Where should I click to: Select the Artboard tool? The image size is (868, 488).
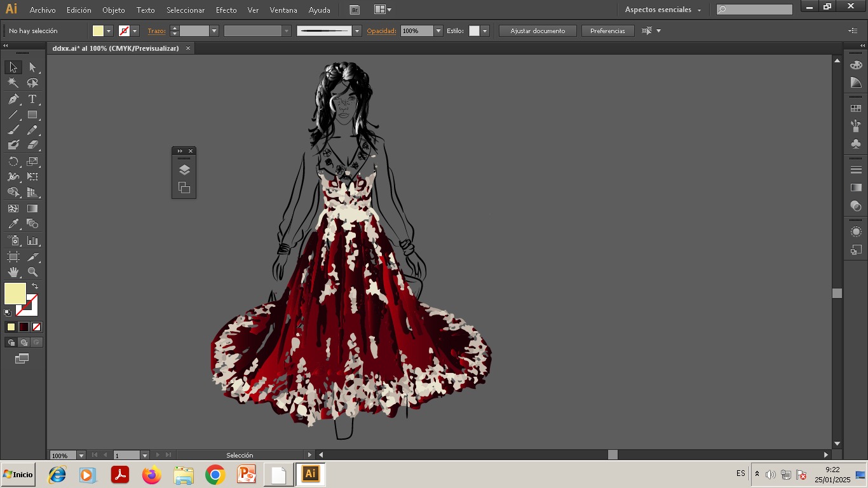[x=13, y=257]
